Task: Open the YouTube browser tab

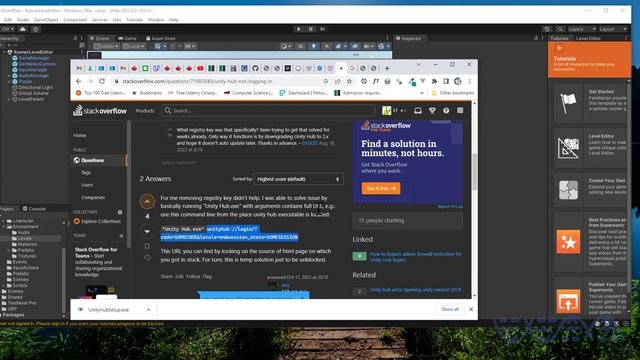Action: (x=200, y=68)
